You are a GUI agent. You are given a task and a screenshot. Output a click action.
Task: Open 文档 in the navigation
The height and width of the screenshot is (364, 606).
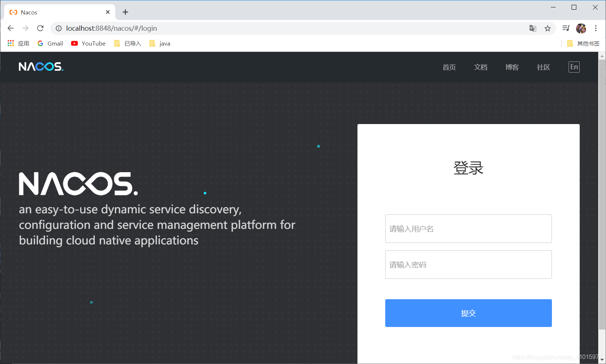[x=480, y=67]
